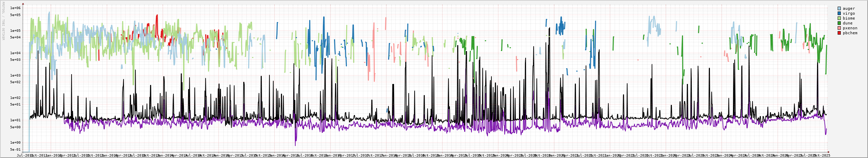868x158 pixels.
Task: Select the pbchem legend label
Action: point(850,33)
